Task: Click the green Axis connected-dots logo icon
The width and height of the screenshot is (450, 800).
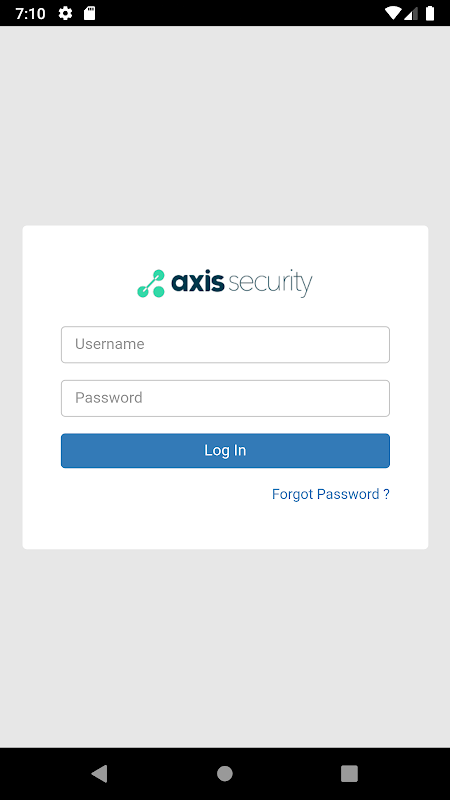Action: pyautogui.click(x=151, y=284)
